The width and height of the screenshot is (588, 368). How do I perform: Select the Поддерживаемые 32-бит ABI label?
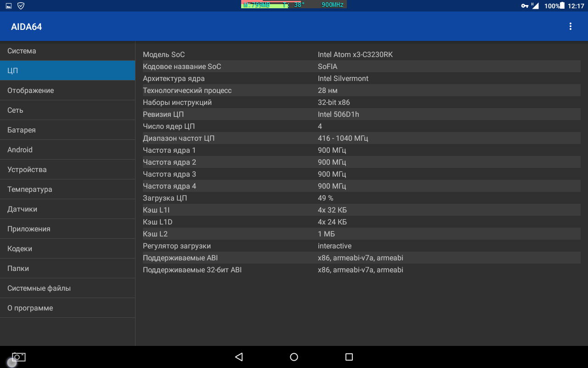tap(192, 270)
